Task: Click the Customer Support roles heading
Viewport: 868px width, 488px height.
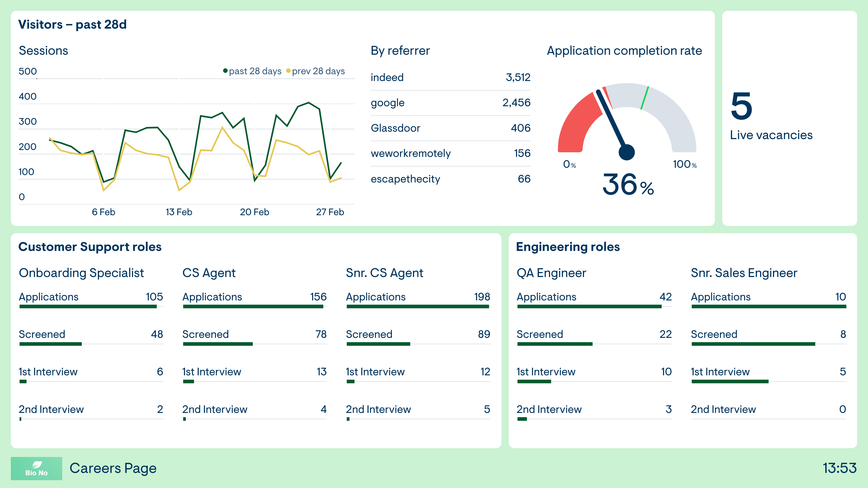Action: (x=90, y=247)
